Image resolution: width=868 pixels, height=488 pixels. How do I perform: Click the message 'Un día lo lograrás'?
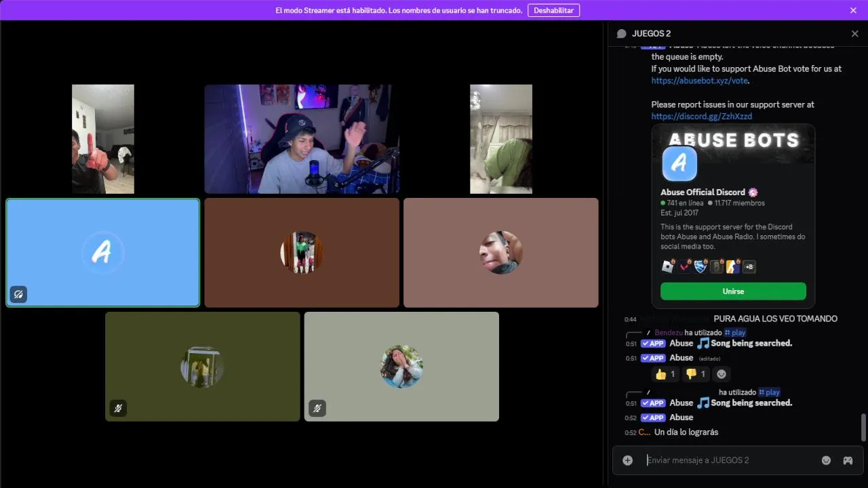pyautogui.click(x=686, y=432)
